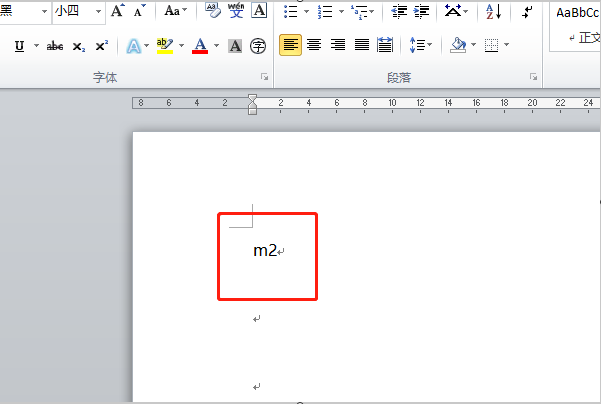Open the Font dialog launcher
The image size is (601, 404).
tap(264, 77)
